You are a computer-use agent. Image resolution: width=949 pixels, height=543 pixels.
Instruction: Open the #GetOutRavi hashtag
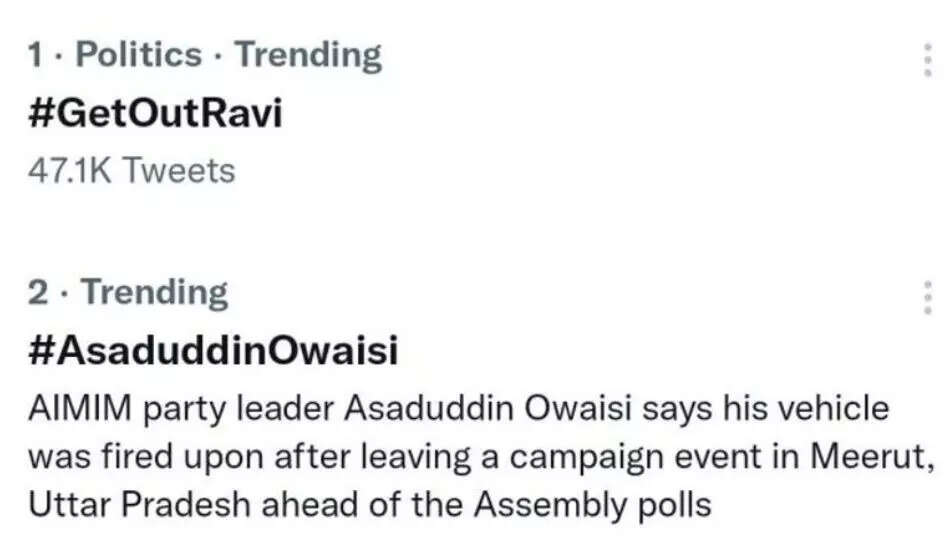tap(155, 114)
